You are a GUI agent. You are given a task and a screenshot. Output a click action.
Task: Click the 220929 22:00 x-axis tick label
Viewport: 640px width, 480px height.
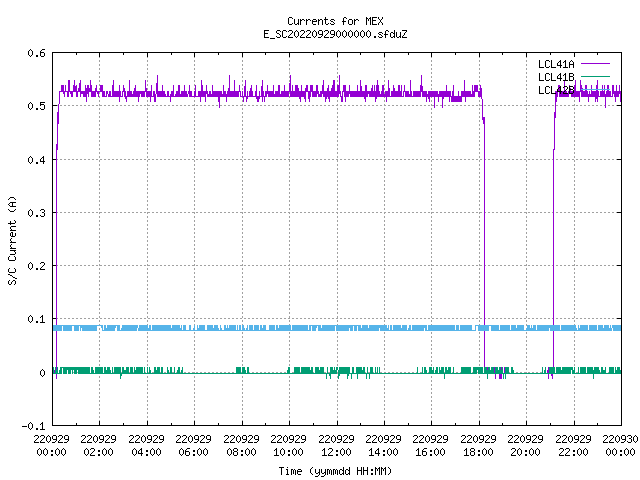[x=573, y=445]
